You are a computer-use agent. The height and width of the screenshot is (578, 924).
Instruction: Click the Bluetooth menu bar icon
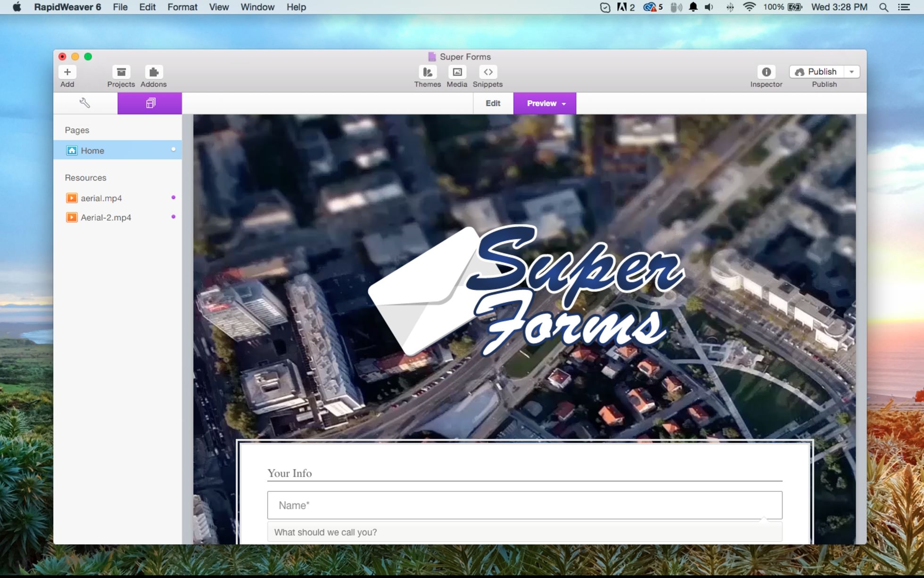730,7
